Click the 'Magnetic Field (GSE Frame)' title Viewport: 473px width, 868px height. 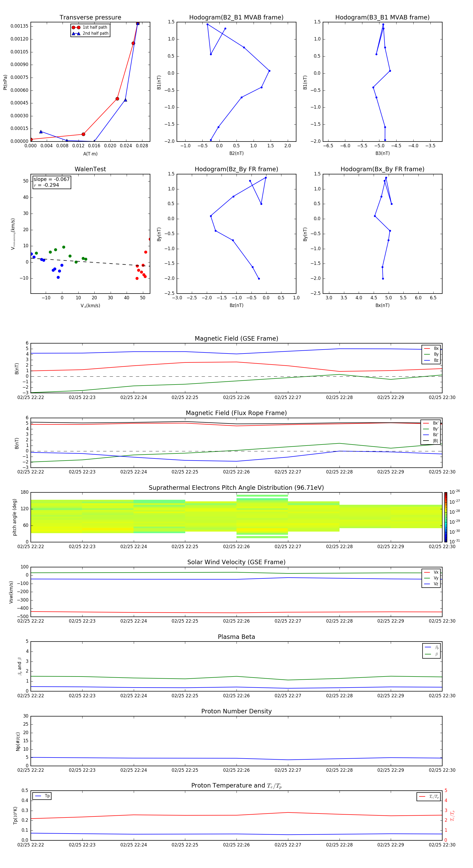click(x=236, y=339)
